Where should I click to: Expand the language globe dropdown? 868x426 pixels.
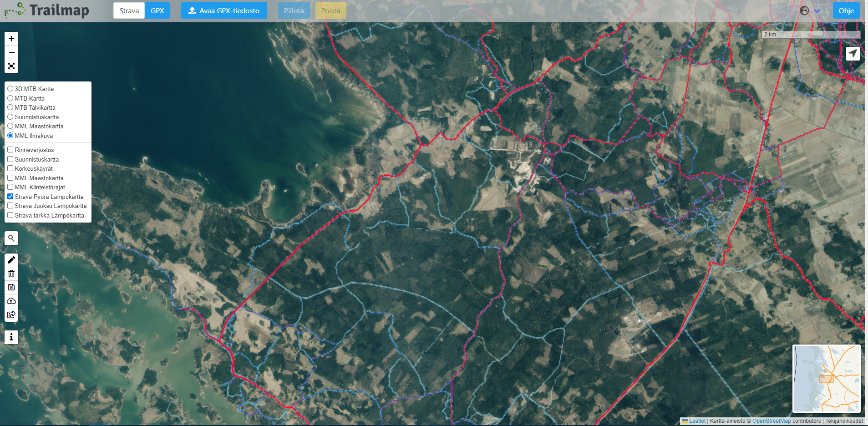810,11
